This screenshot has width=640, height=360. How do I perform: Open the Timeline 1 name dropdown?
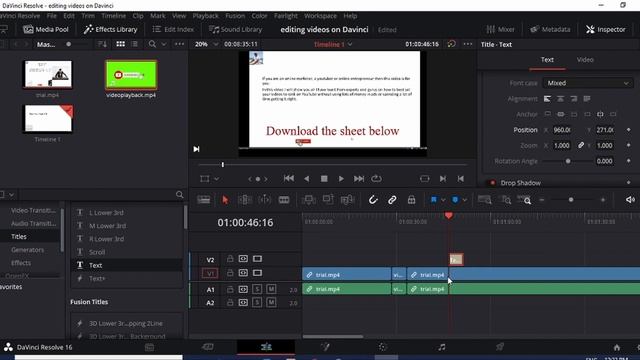tap(333, 44)
